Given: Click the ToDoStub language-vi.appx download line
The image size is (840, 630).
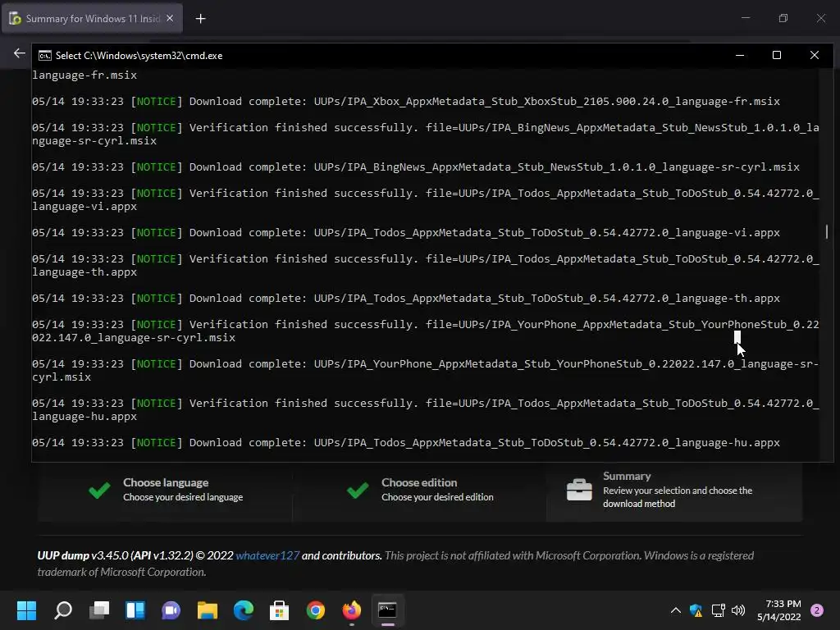Looking at the screenshot, I should 405,232.
